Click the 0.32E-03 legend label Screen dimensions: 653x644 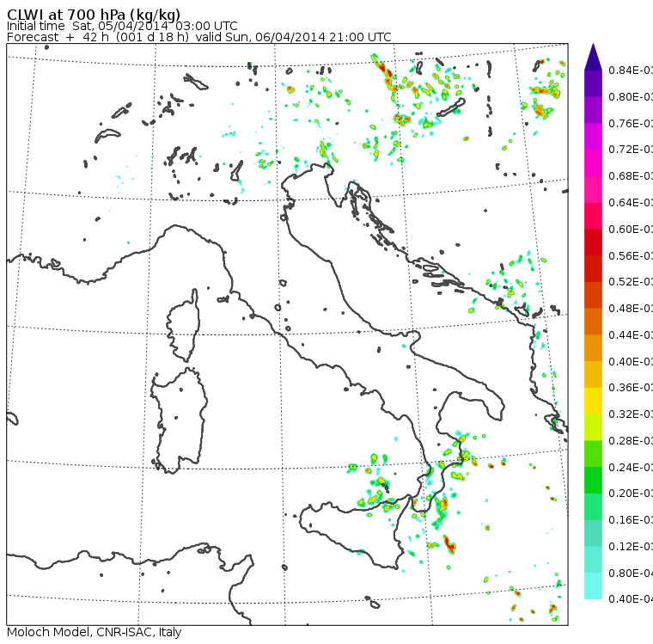(631, 414)
